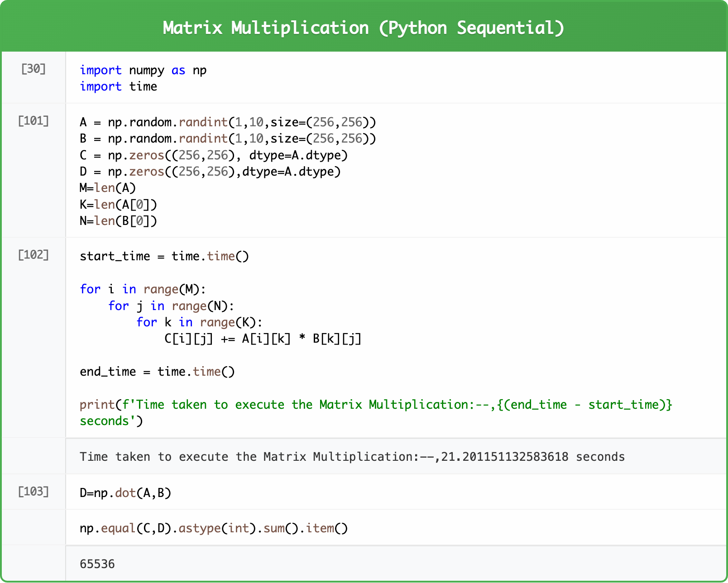Select cell number [101]
This screenshot has width=728, height=583.
pyautogui.click(x=34, y=121)
